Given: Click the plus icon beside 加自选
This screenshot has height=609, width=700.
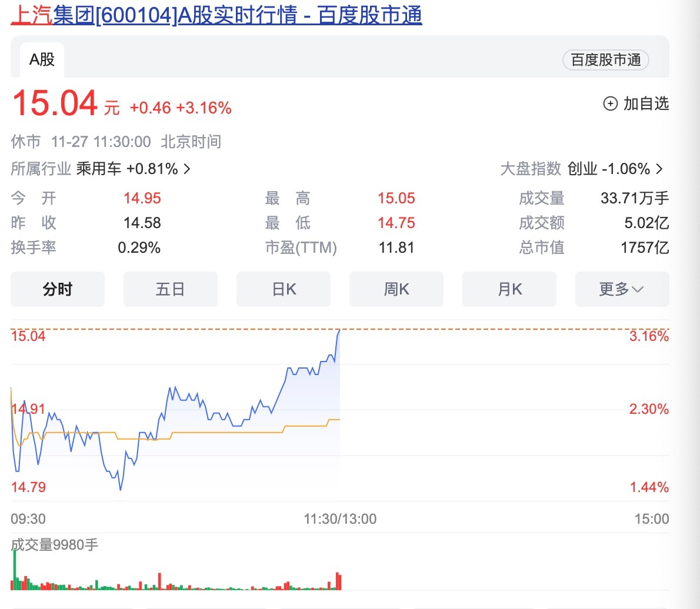Looking at the screenshot, I should (x=610, y=103).
